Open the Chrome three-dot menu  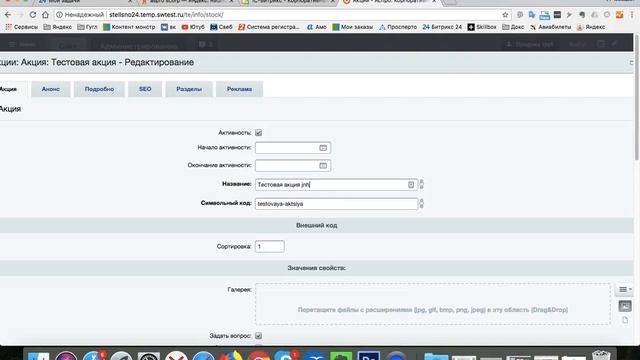pos(632,15)
